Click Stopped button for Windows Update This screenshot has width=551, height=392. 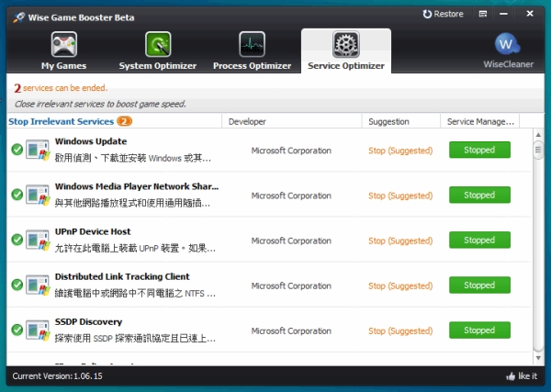pos(479,151)
